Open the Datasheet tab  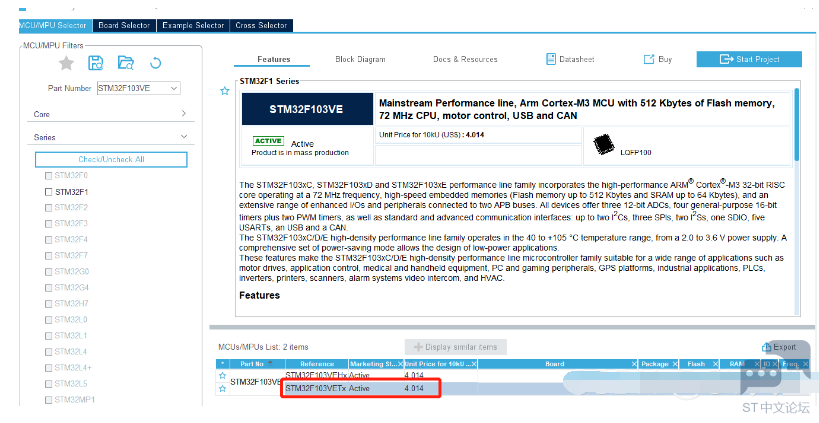[x=570, y=60]
